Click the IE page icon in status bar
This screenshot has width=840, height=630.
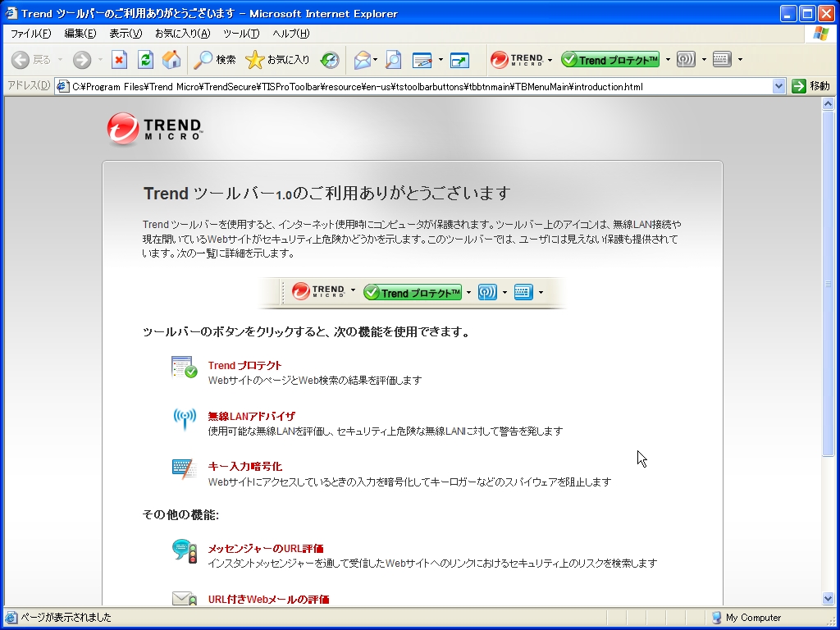point(11,617)
